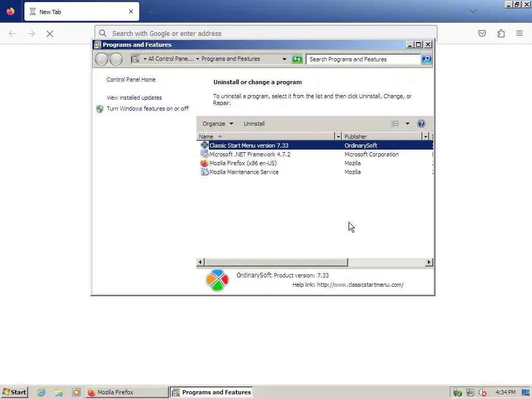
Task: Open Firefox hamburger application menu
Action: pyautogui.click(x=520, y=33)
